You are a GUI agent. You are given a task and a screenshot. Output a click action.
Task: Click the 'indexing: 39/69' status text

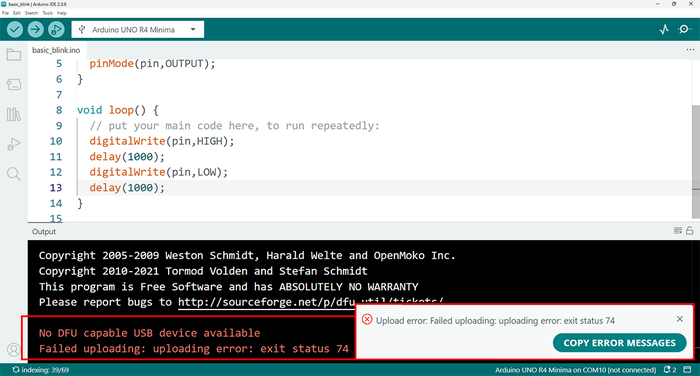[x=41, y=370]
